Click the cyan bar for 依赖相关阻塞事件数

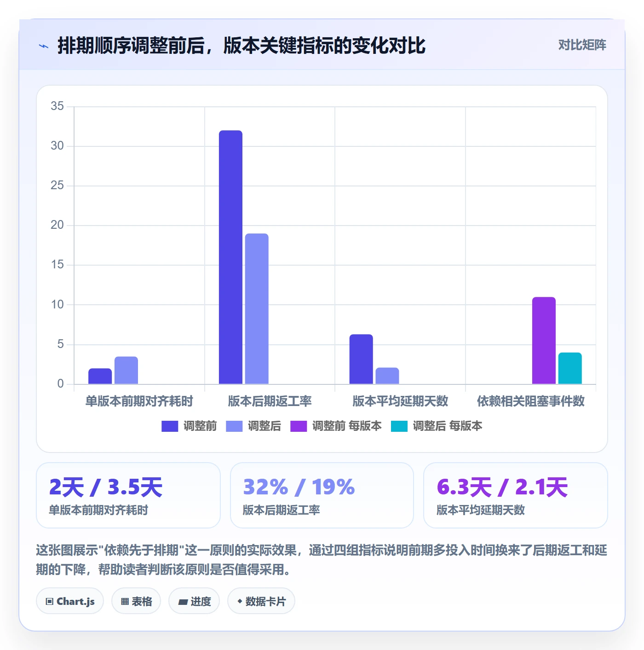pos(570,368)
